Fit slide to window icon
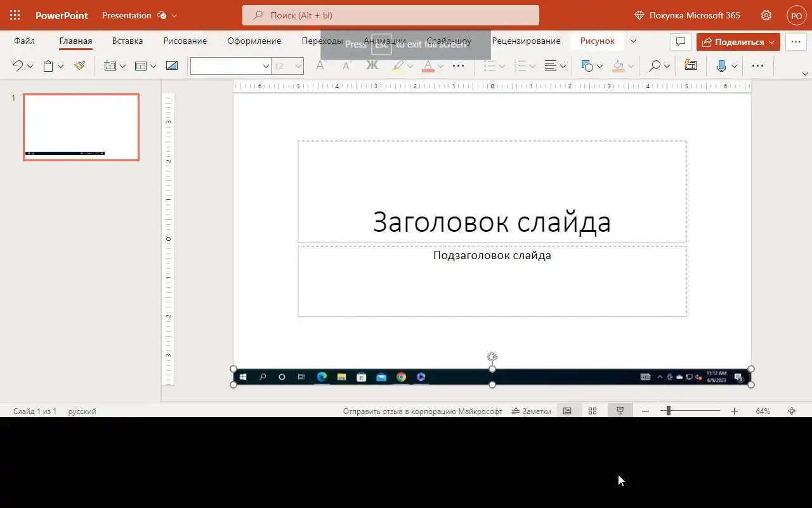 click(x=792, y=411)
